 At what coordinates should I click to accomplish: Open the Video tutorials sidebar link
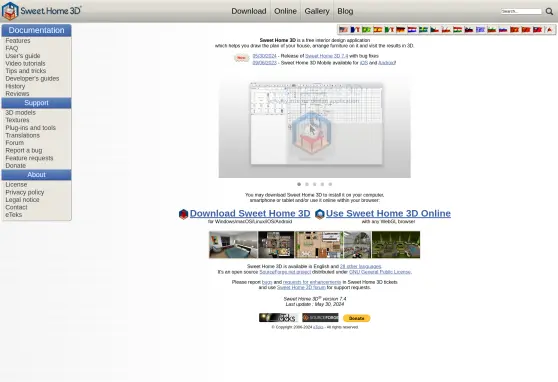point(25,63)
